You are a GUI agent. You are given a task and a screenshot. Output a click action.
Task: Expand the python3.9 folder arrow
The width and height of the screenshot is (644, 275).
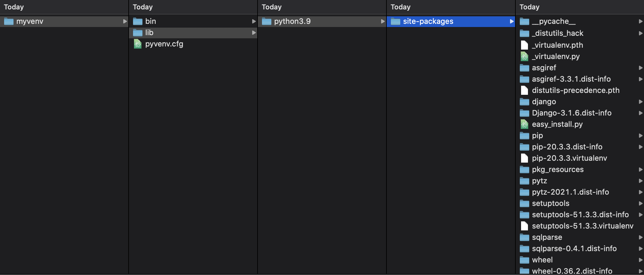(383, 21)
